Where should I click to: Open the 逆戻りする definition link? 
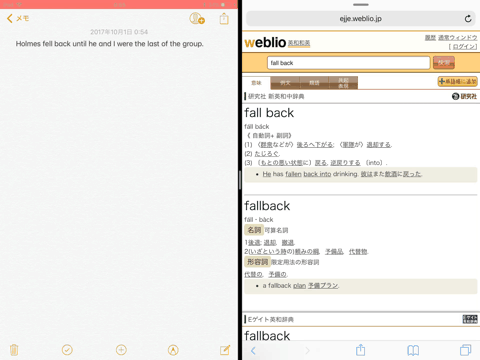point(345,163)
